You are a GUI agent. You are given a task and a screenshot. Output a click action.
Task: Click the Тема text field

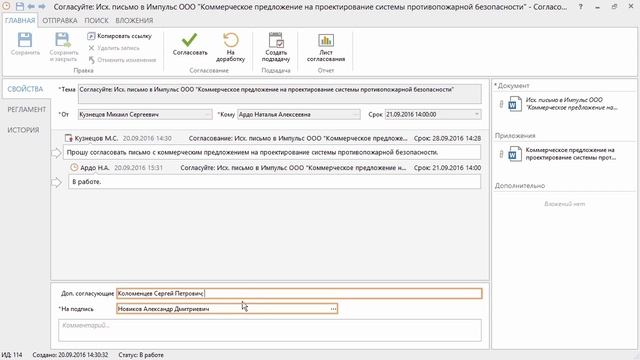(280, 94)
